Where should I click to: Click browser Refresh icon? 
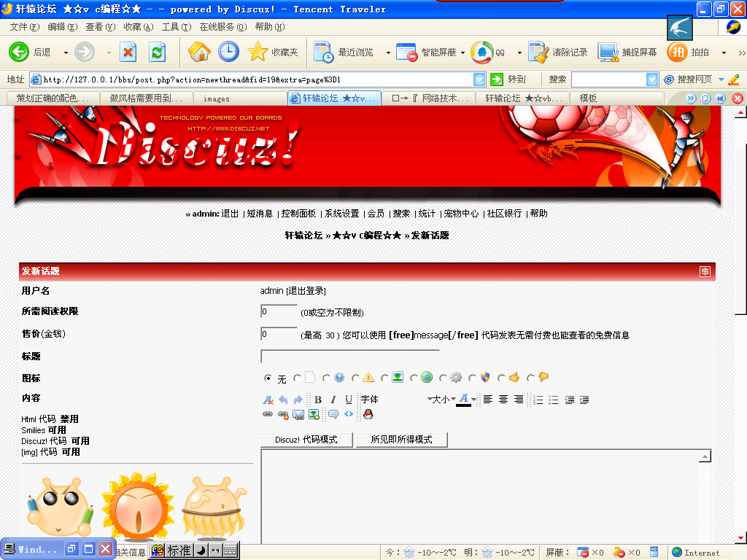tap(158, 52)
